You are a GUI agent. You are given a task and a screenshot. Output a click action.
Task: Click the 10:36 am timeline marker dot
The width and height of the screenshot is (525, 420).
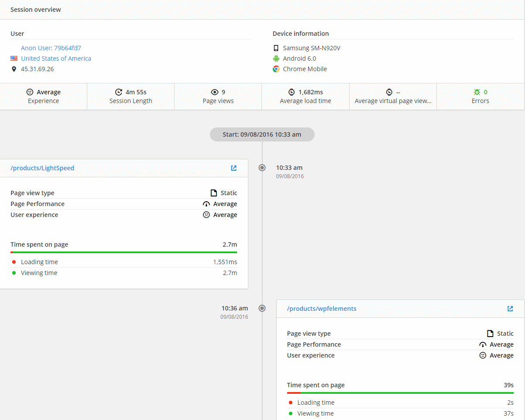pyautogui.click(x=262, y=308)
